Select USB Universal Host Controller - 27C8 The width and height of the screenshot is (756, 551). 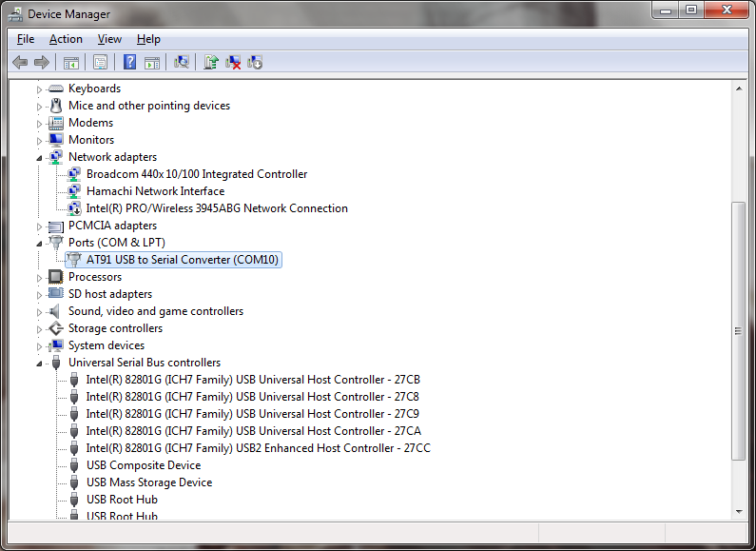[x=253, y=397]
